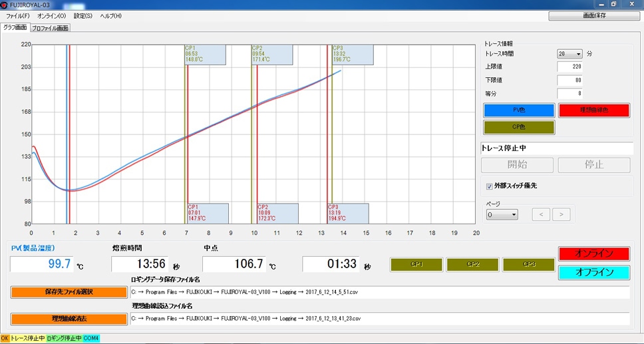The image size is (644, 344).
Task: Click the 上限値 input field showing 220
Action: tap(569, 67)
